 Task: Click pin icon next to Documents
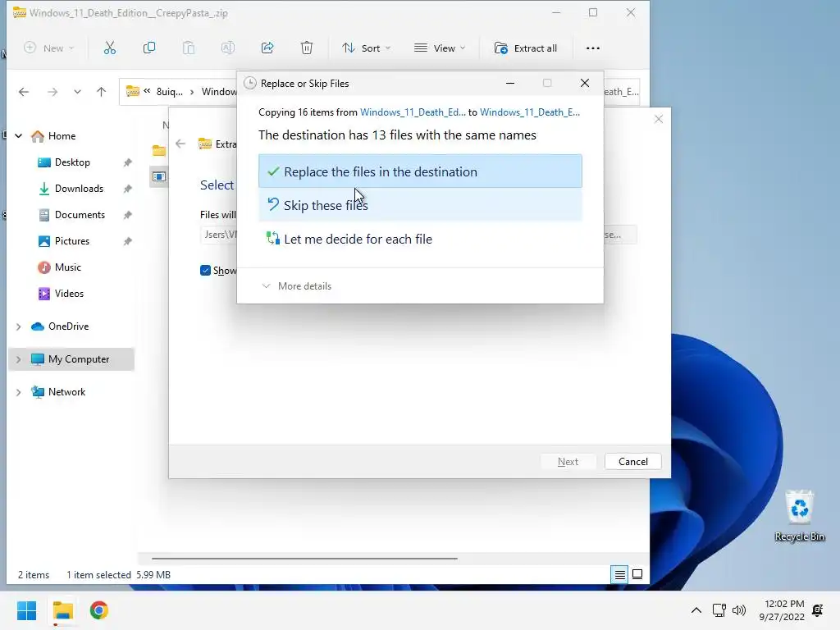click(127, 215)
